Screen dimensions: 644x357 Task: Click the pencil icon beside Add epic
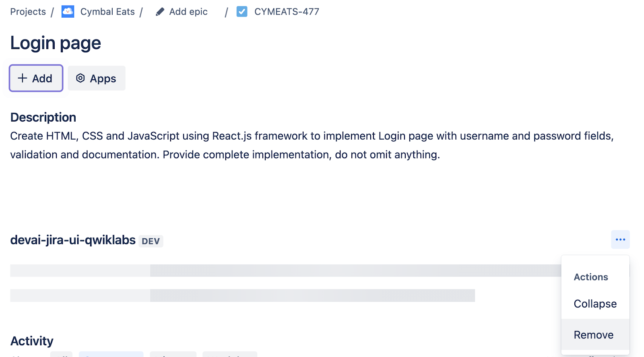click(x=160, y=12)
